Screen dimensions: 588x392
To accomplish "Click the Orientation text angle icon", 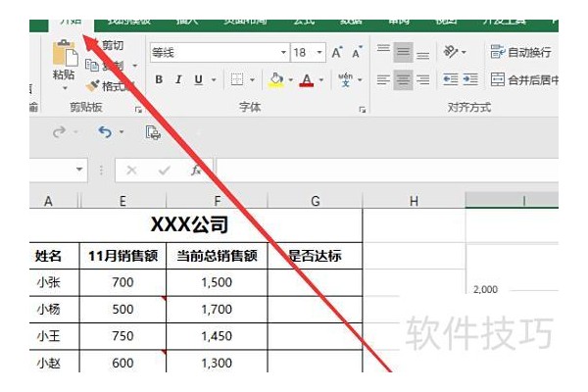I will (451, 51).
